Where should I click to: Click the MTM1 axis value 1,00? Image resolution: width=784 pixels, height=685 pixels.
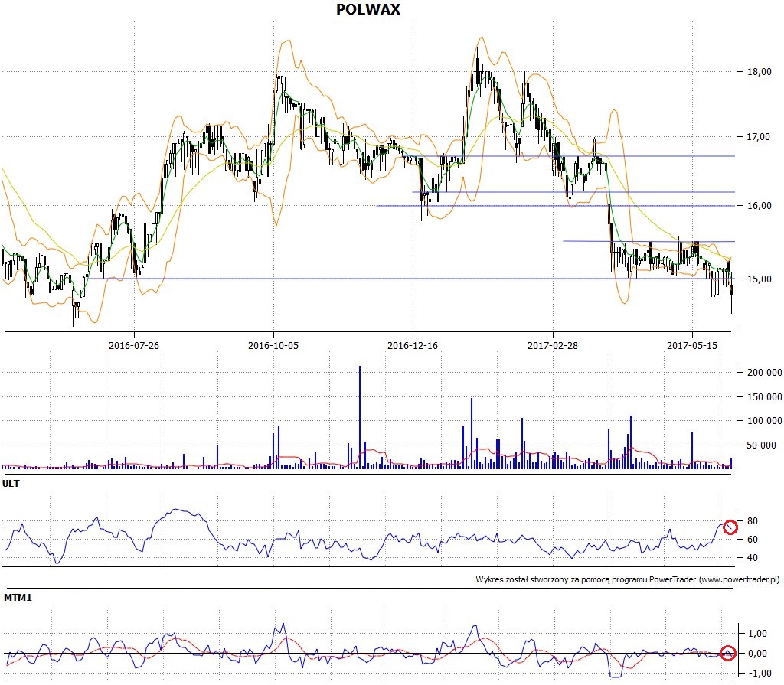point(757,634)
